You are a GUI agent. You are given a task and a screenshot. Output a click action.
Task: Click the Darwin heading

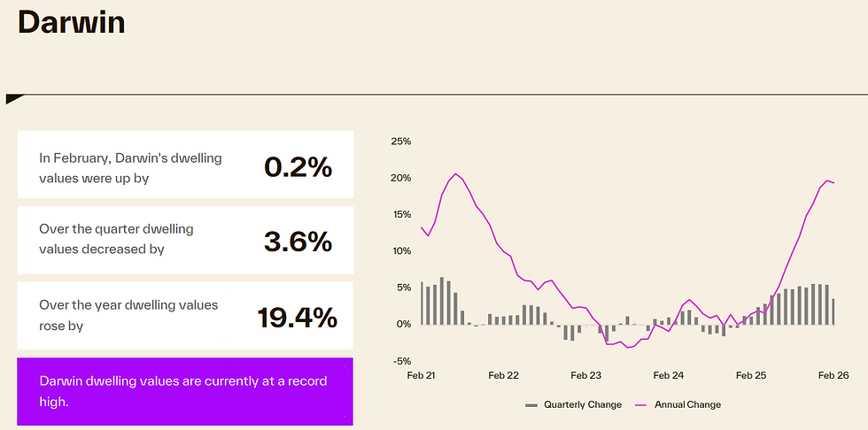[x=72, y=23]
